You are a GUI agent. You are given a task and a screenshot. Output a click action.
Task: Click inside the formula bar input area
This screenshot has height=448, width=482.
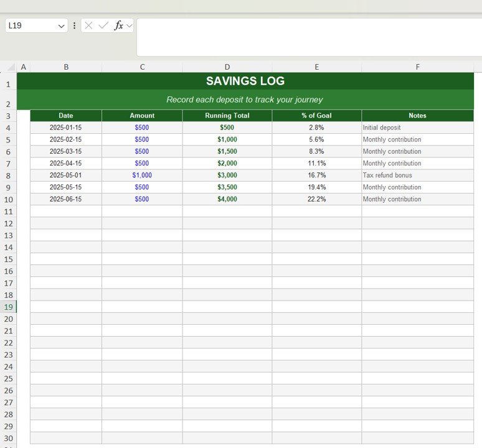[x=308, y=37]
